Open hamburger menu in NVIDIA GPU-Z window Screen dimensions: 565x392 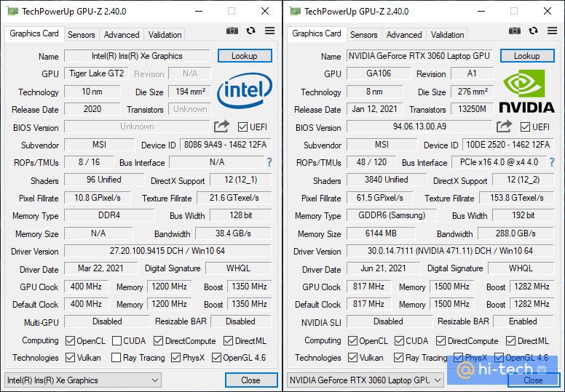click(552, 31)
